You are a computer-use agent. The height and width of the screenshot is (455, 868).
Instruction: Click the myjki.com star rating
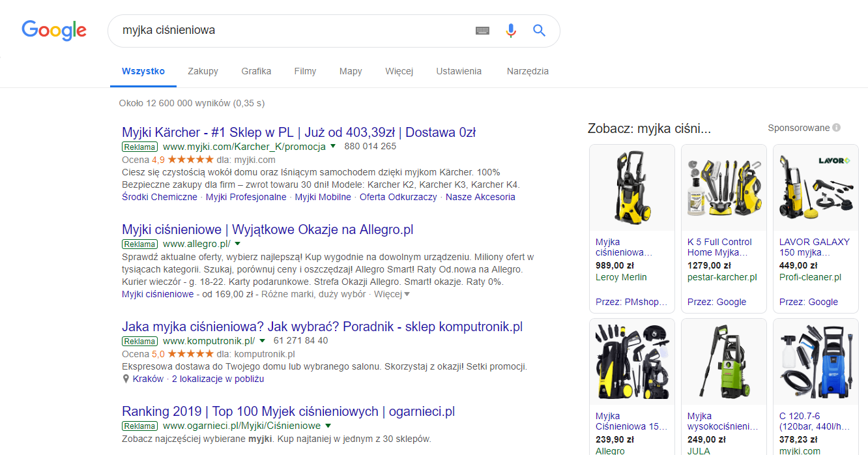tap(190, 159)
